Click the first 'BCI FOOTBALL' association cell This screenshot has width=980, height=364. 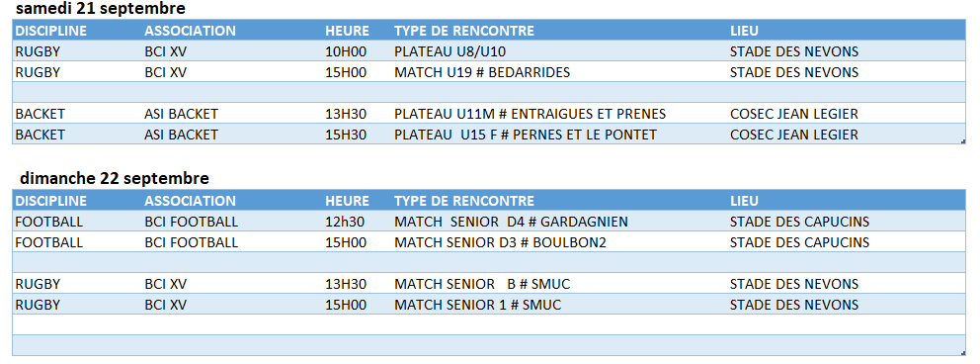192,222
